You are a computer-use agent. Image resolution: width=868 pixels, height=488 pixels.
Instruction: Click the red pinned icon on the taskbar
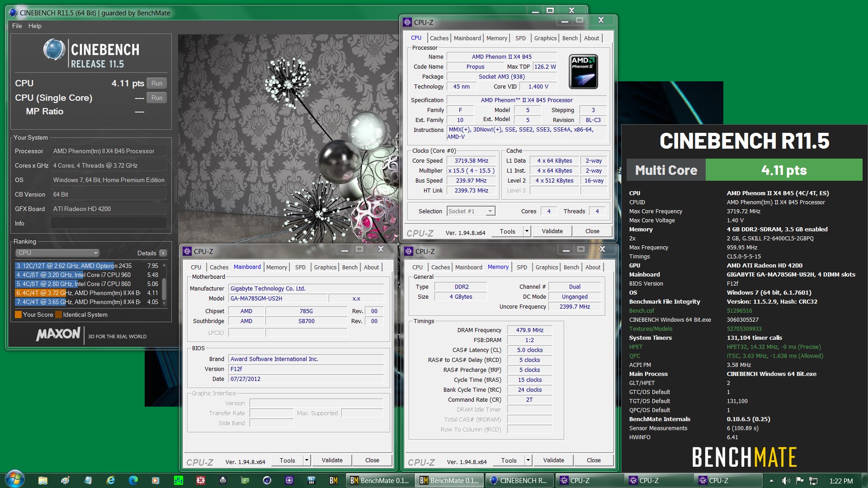click(200, 480)
